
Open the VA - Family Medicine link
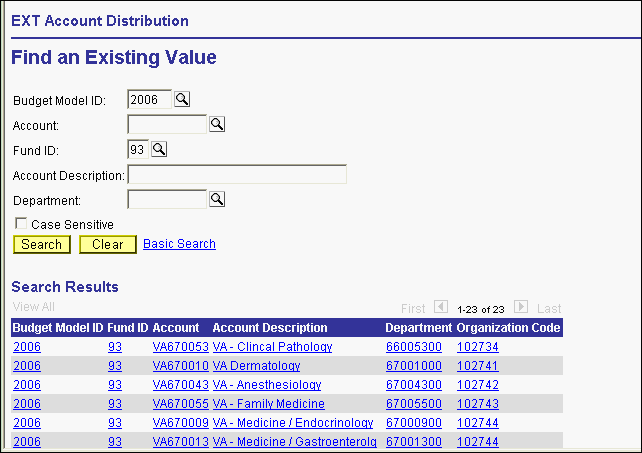(x=268, y=404)
